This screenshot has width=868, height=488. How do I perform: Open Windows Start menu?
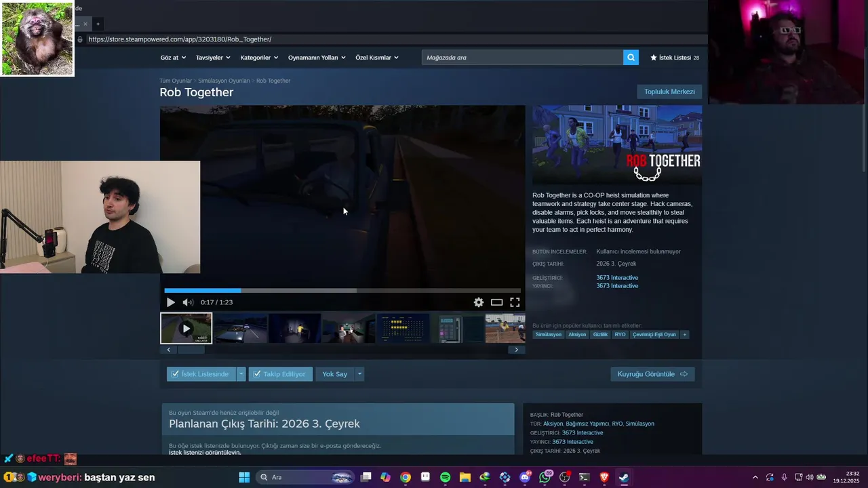coord(244,477)
